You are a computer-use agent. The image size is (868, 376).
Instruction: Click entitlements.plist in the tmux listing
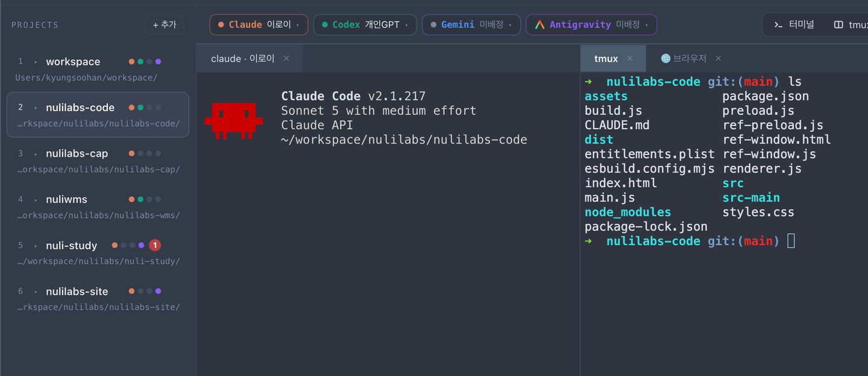(x=650, y=154)
